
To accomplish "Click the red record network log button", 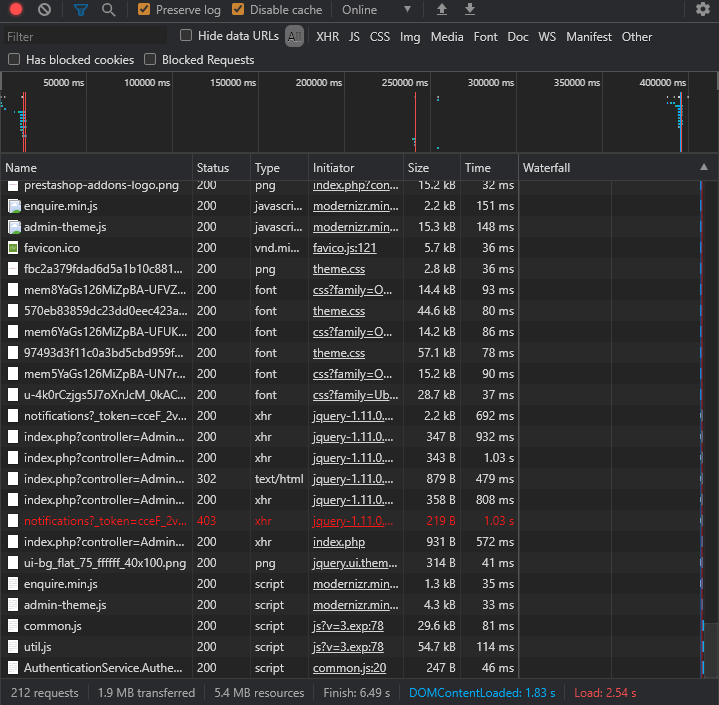I will click(16, 10).
